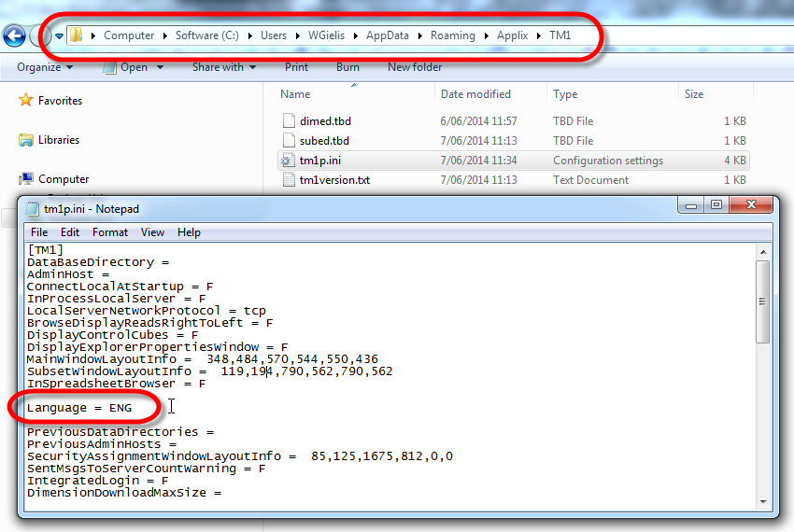Screen dimensions: 794x532
Task: Click the Print toolbar button
Action: pos(296,67)
